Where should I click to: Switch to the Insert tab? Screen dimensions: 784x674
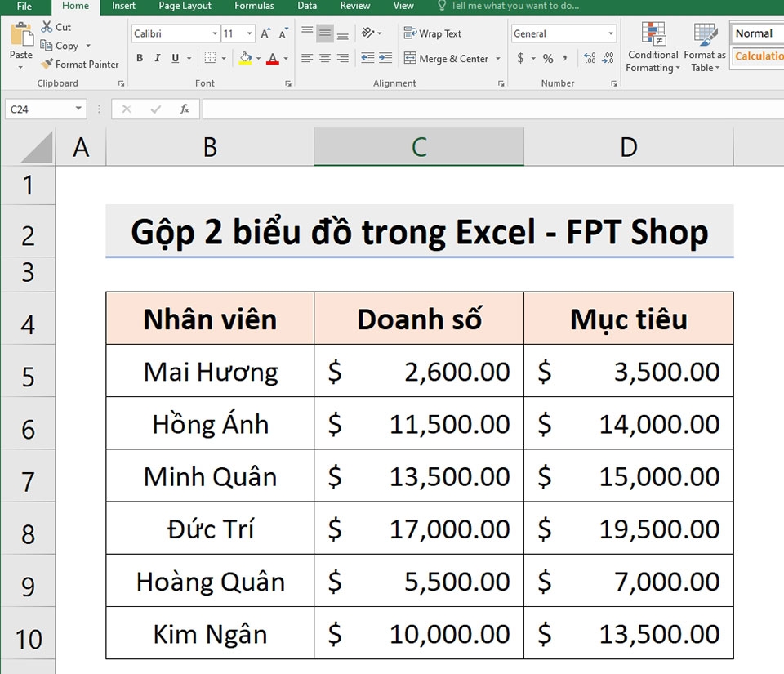pos(123,6)
